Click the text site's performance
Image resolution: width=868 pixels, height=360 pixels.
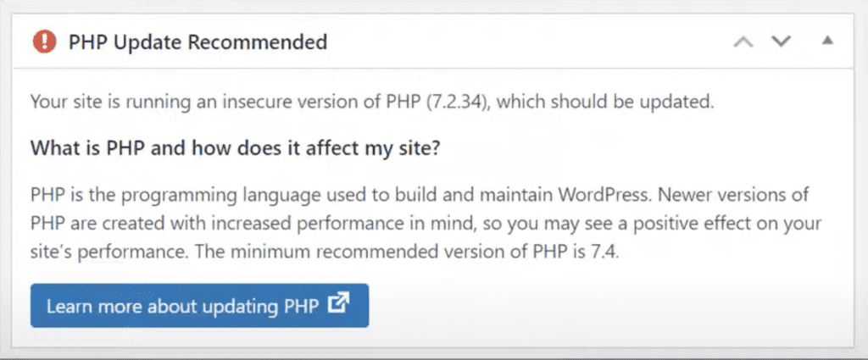[108, 253]
